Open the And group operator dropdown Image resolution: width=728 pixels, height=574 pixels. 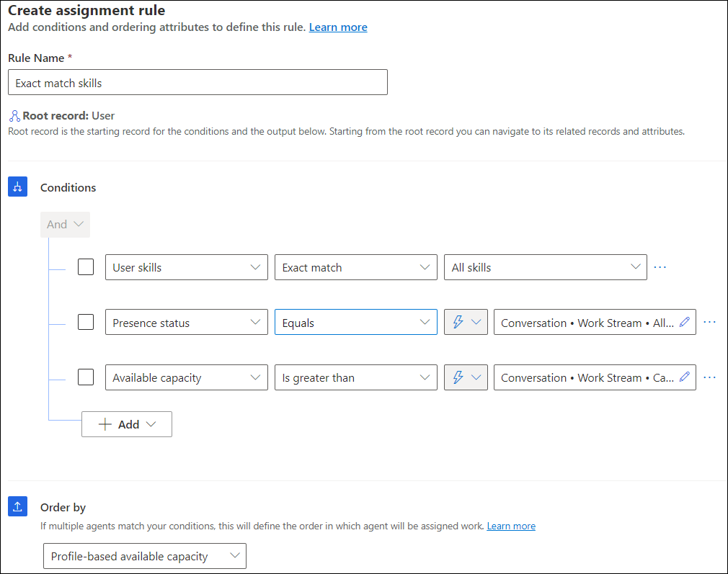tap(65, 225)
